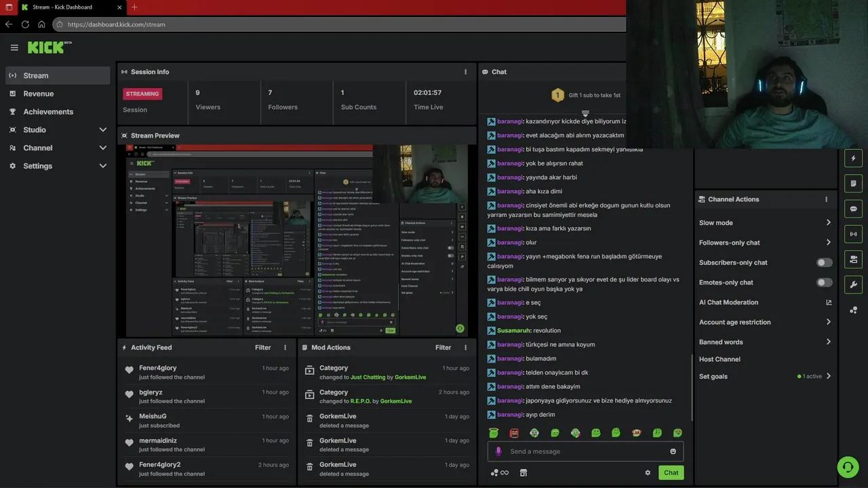Click Host Channel action
The image size is (868, 488).
(719, 359)
